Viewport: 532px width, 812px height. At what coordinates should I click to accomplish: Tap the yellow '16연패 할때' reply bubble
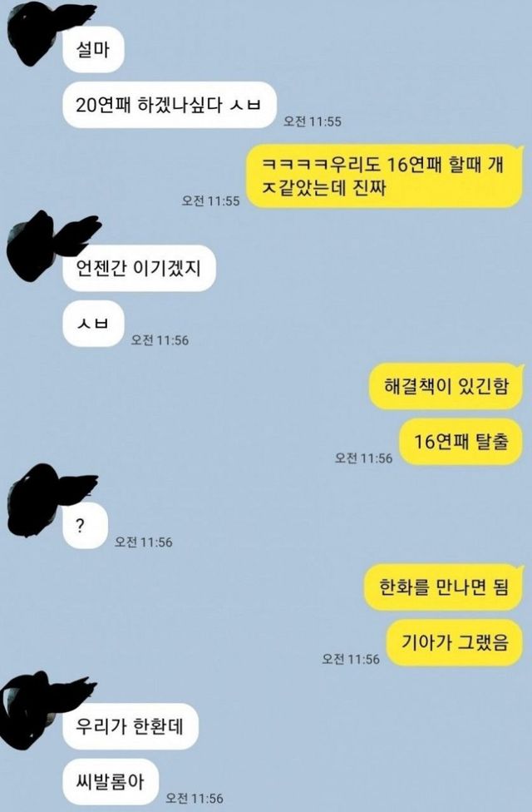(384, 176)
